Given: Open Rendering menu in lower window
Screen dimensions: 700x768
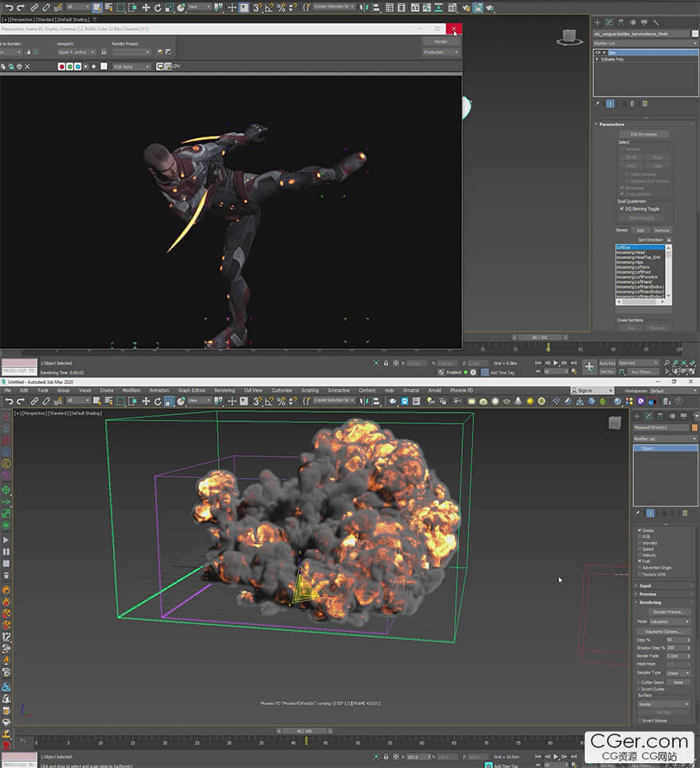Looking at the screenshot, I should [224, 390].
